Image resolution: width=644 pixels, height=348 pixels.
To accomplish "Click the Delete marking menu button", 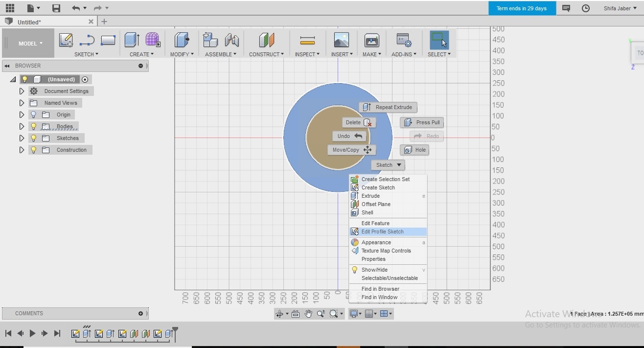I will point(359,122).
